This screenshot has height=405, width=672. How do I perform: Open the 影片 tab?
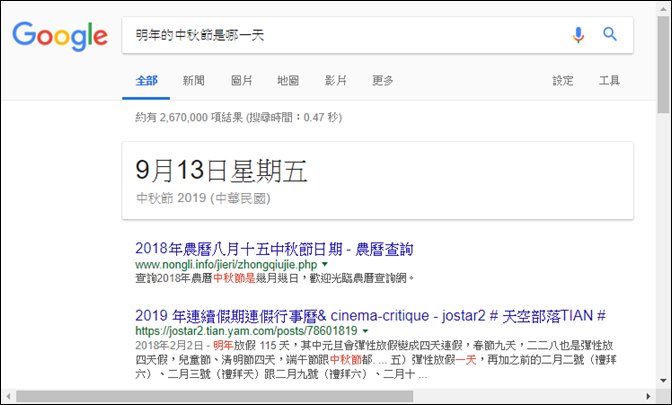point(336,80)
